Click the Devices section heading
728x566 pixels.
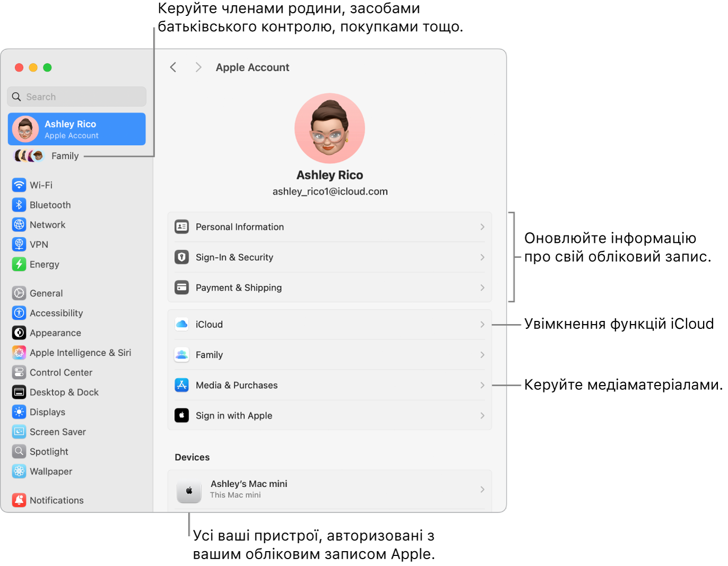pos(192,457)
